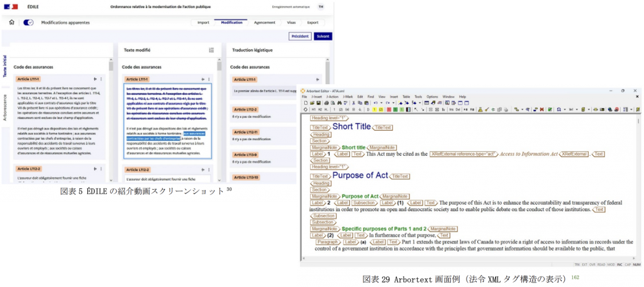Select Article L112-11 card in Traduction légistique
Image resolution: width=644 pixels, height=287 pixels.
pyautogui.click(x=263, y=136)
